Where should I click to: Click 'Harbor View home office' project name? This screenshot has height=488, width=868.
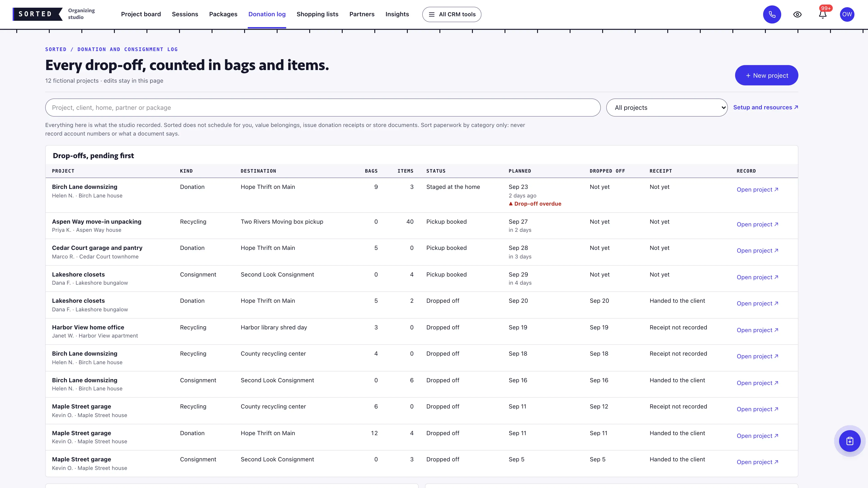coord(88,327)
